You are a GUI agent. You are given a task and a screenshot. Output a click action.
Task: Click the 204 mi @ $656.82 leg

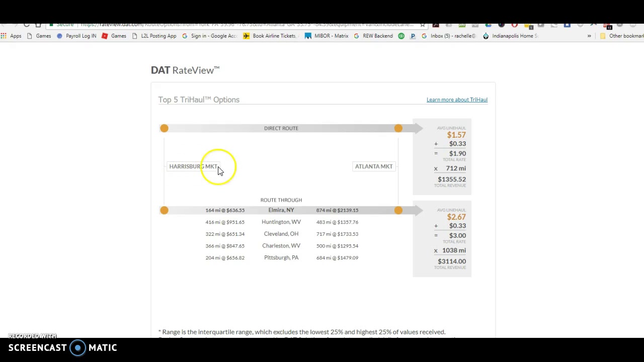pyautogui.click(x=225, y=258)
